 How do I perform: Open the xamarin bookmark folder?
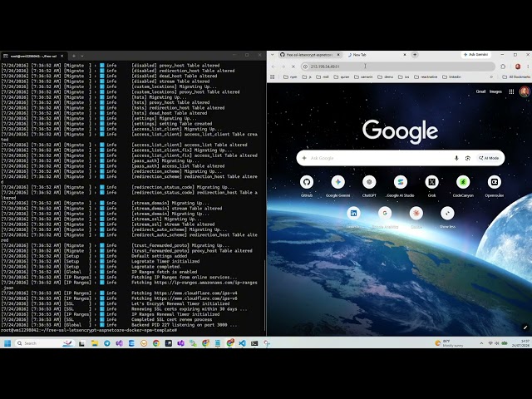[x=363, y=77]
